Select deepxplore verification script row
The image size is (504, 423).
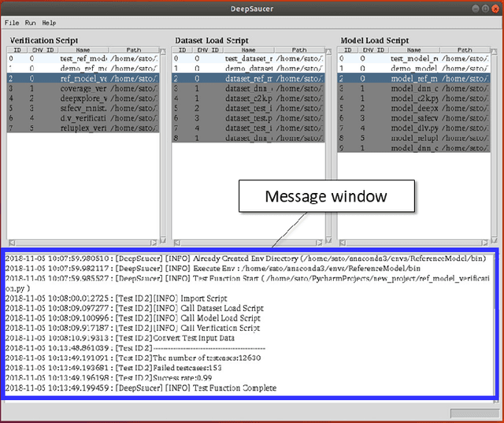[83, 98]
